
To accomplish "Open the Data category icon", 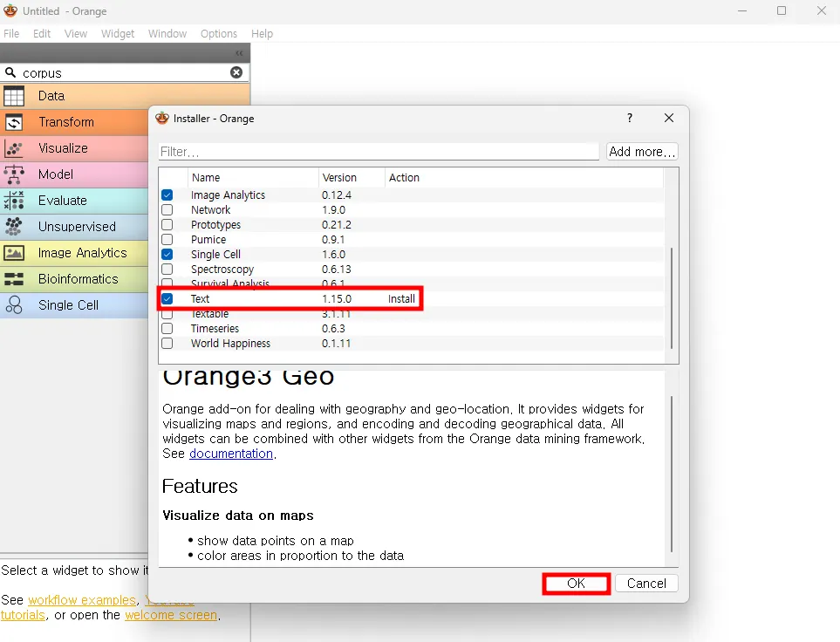I will tap(14, 96).
